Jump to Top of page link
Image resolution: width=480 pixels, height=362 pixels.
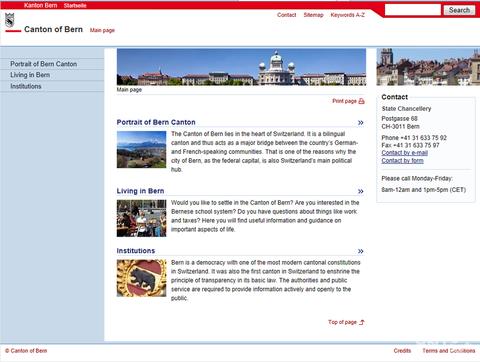(342, 322)
